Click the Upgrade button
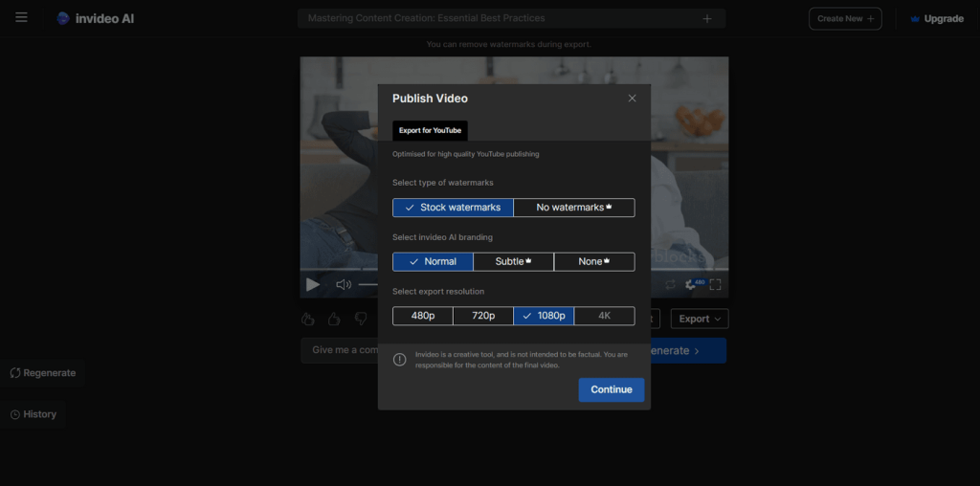Image resolution: width=980 pixels, height=486 pixels. pyautogui.click(x=937, y=19)
